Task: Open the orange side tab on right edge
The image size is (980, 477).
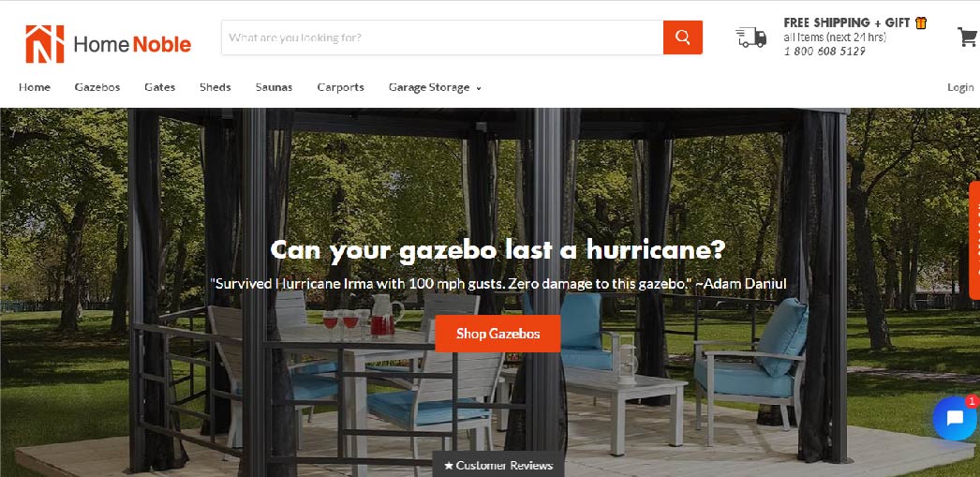Action: click(x=974, y=231)
